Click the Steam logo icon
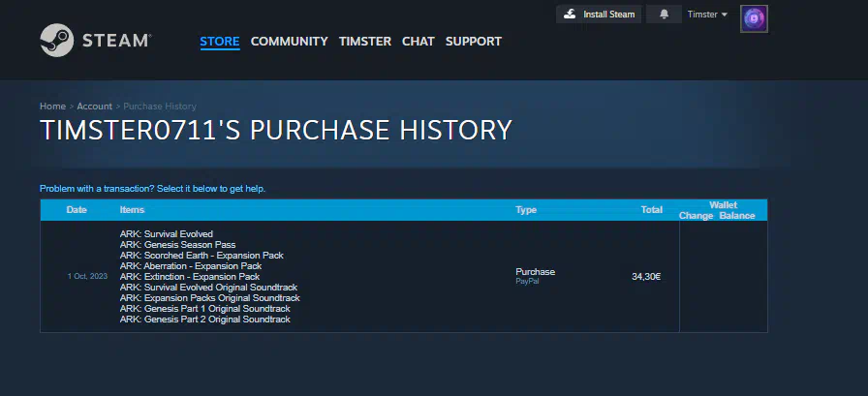 [57, 40]
